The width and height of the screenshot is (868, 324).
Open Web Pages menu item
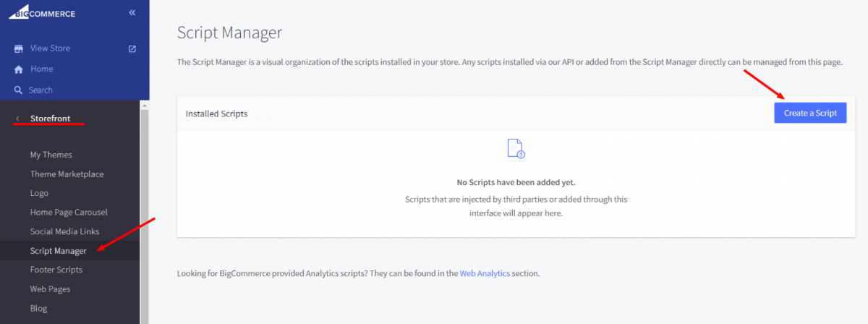pos(50,289)
